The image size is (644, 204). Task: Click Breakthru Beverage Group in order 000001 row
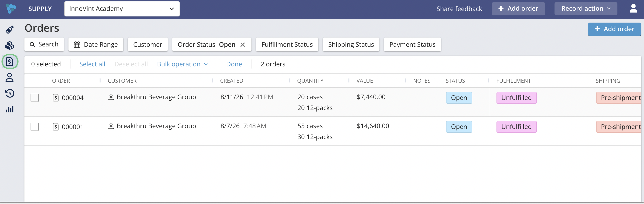coord(156,126)
